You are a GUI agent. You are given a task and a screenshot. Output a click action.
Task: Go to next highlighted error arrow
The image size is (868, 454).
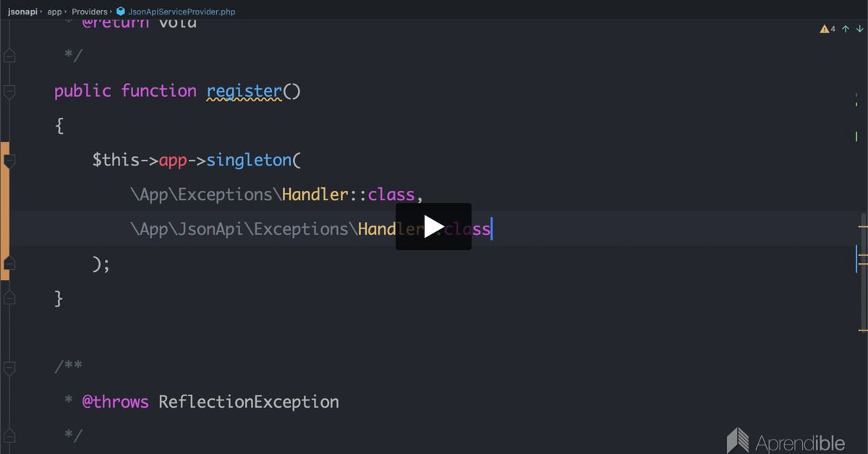[x=859, y=29]
